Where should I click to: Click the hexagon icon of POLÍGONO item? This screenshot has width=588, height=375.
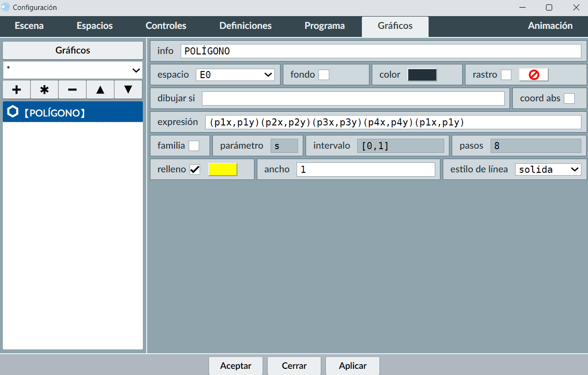click(13, 112)
